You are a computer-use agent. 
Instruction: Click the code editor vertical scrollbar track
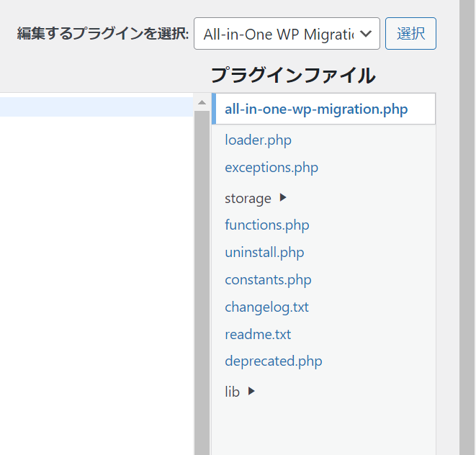202,282
